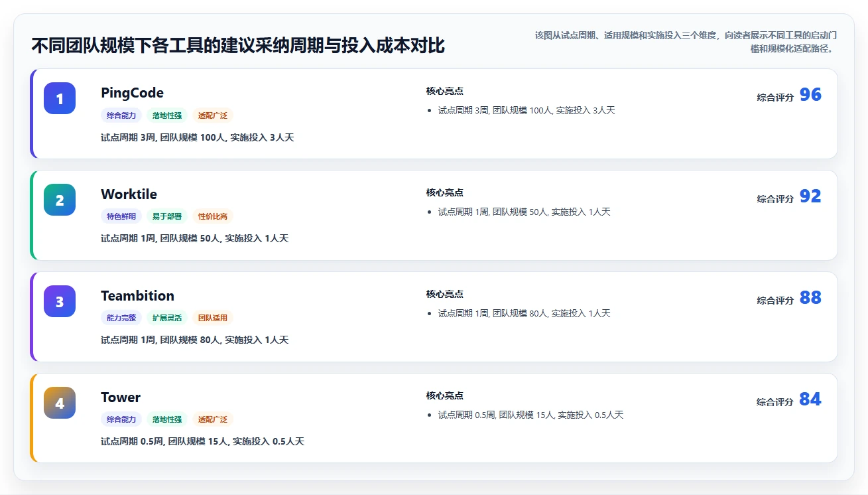Click the bullet point text in Tower highlights

(x=530, y=415)
